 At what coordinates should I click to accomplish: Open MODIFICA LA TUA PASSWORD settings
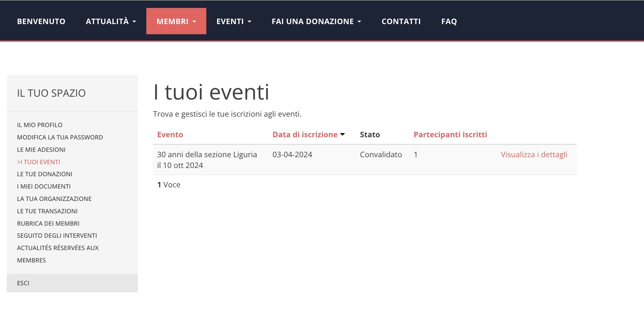coord(60,137)
